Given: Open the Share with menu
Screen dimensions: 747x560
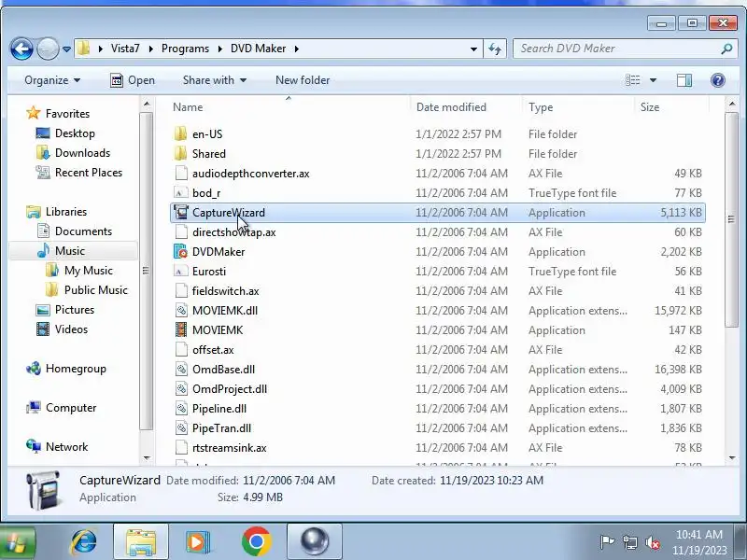Looking at the screenshot, I should click(215, 80).
